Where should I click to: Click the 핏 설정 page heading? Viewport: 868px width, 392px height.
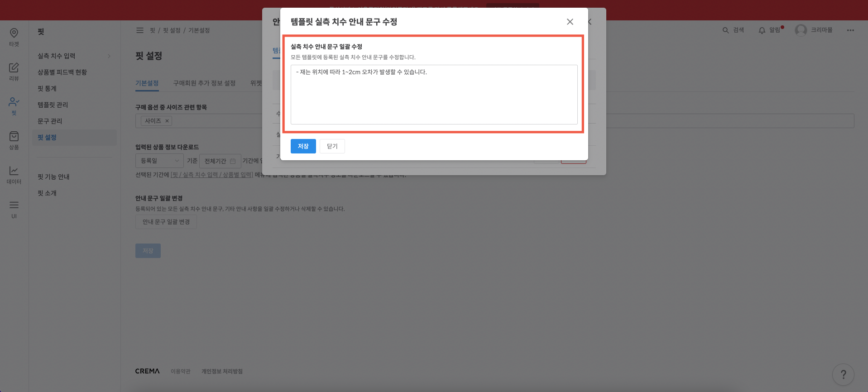pyautogui.click(x=149, y=56)
